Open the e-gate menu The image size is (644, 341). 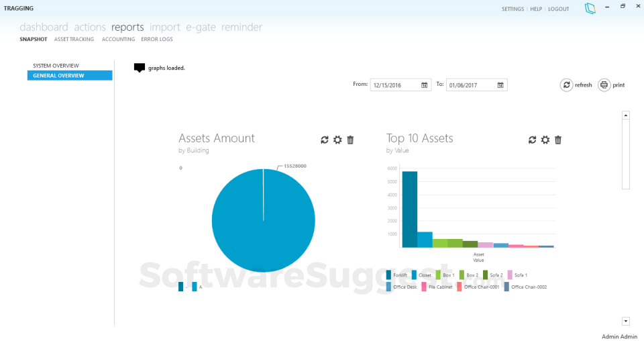pyautogui.click(x=201, y=27)
